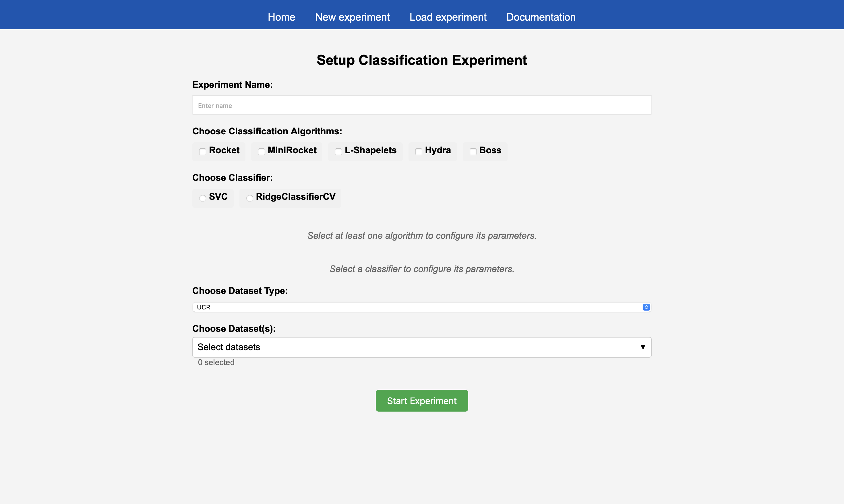
Task: Pick the RidgeClassifierCV radio button
Action: click(x=249, y=198)
